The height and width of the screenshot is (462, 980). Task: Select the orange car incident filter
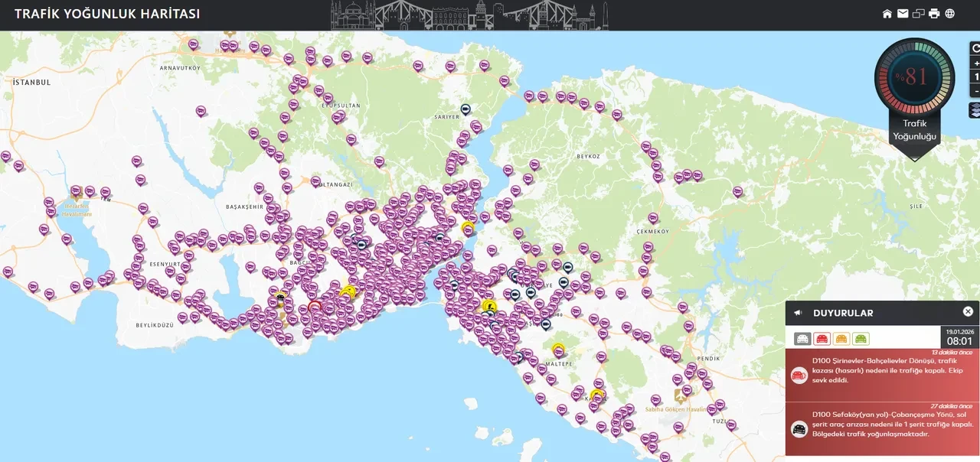click(x=841, y=338)
